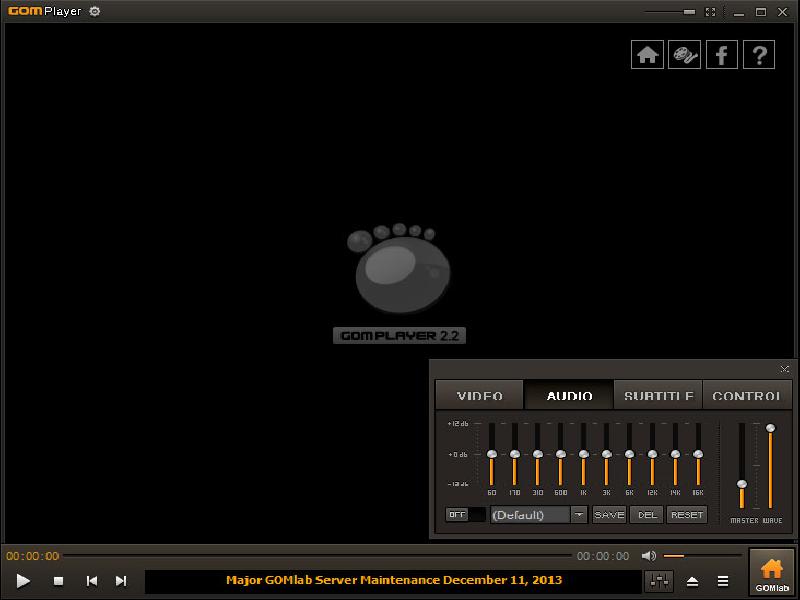
Task: Switch to full screen mode icon
Action: (x=710, y=12)
